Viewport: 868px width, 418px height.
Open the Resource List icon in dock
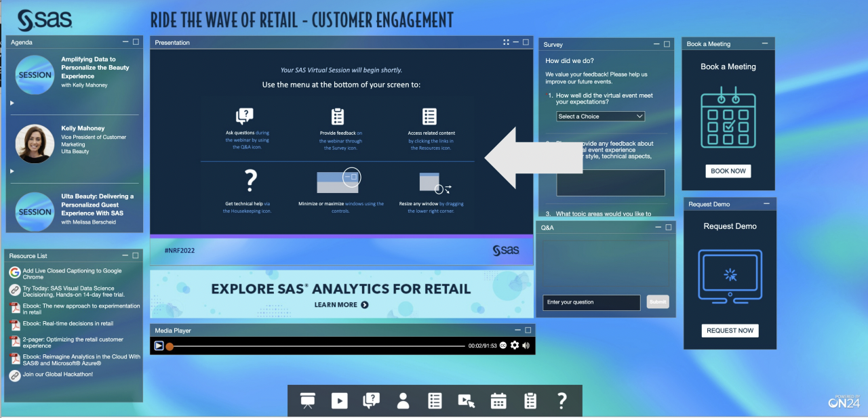click(435, 400)
